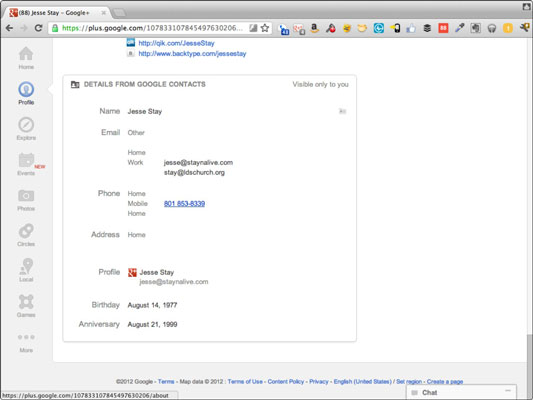
Task: Reload the page with refresh icon
Action: tap(38, 28)
